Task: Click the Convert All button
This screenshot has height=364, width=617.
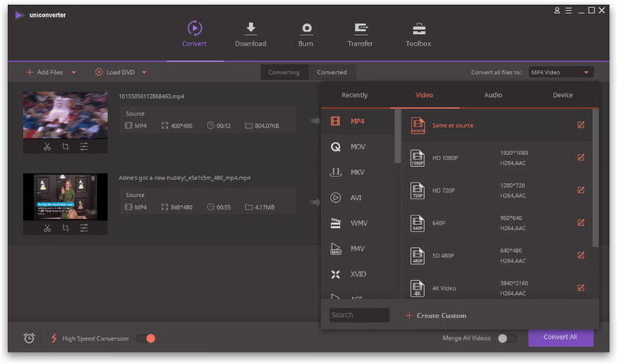Action: tap(560, 337)
